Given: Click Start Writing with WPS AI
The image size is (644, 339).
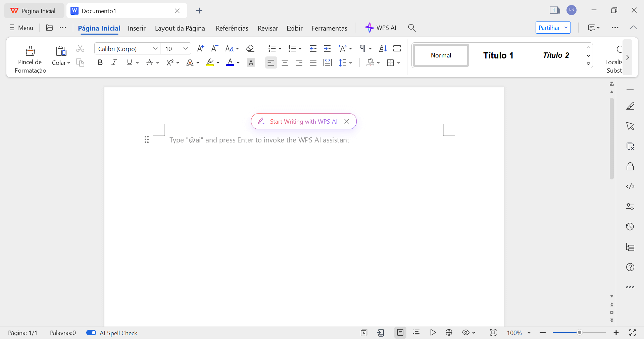Looking at the screenshot, I should 304,121.
